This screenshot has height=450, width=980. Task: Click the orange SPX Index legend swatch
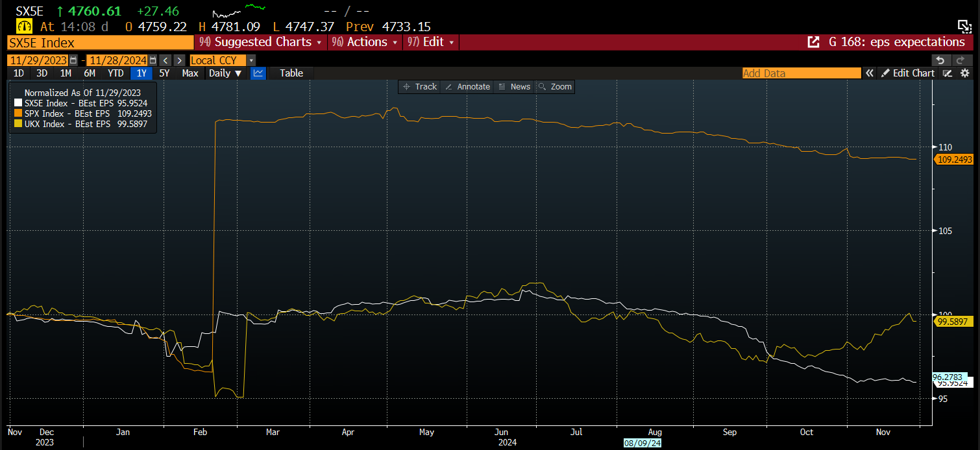pyautogui.click(x=18, y=113)
